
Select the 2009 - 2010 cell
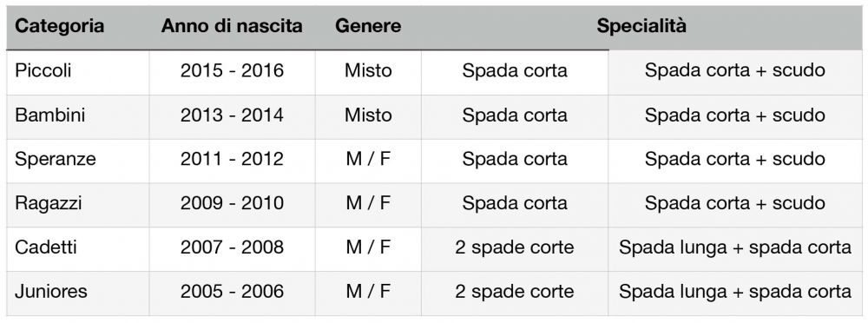[232, 203]
